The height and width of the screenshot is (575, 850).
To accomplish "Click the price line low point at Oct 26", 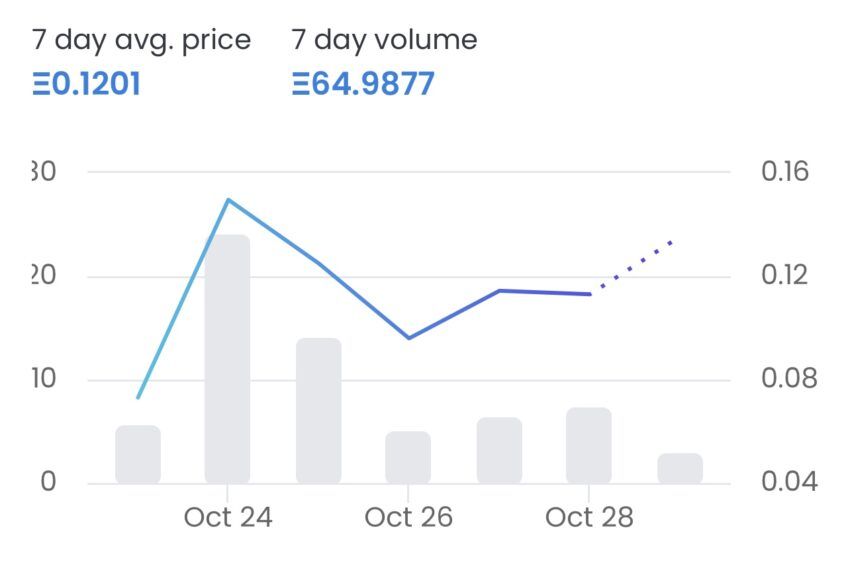I will (x=409, y=338).
